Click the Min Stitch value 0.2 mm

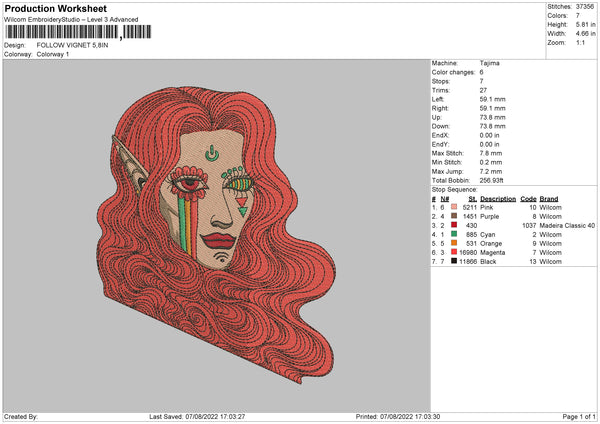[x=491, y=162]
